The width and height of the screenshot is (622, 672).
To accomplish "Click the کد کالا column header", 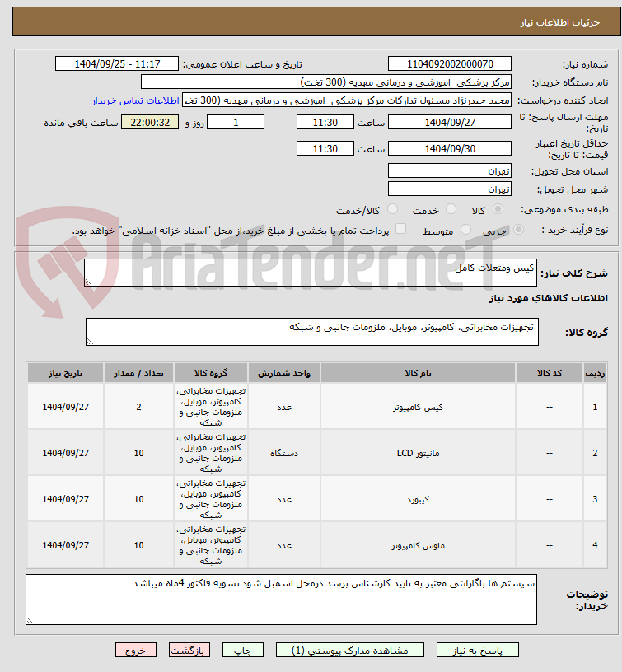I will click(550, 373).
